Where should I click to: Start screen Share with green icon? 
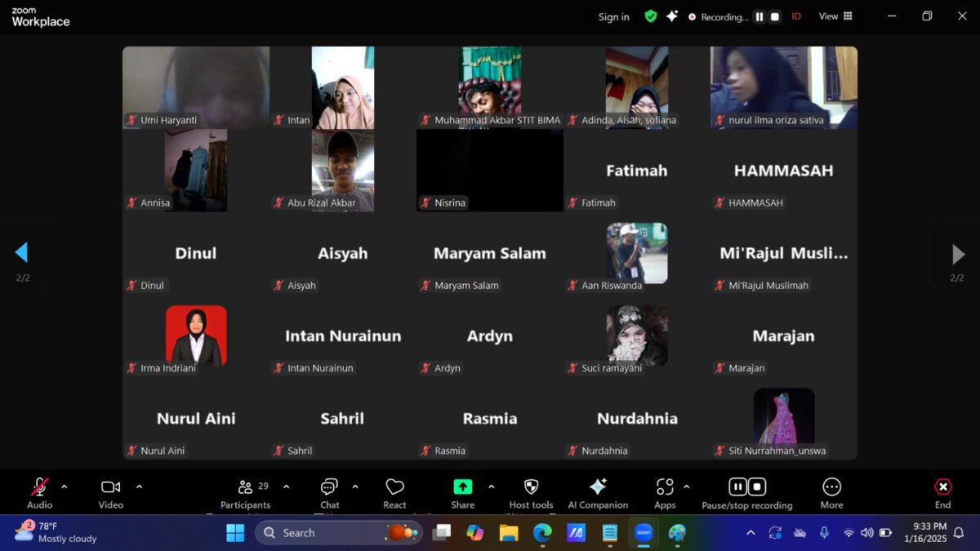[x=462, y=493]
